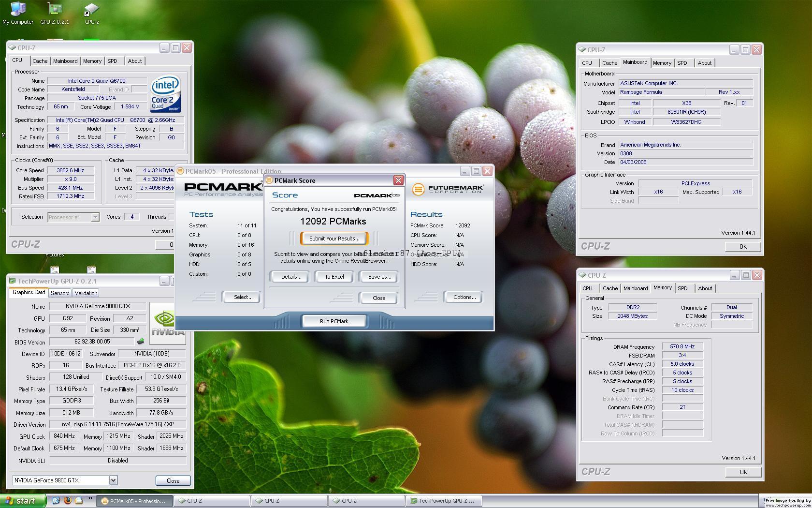
Task: Click the DRAM Frequency 570.8 MHz value
Action: (682, 346)
